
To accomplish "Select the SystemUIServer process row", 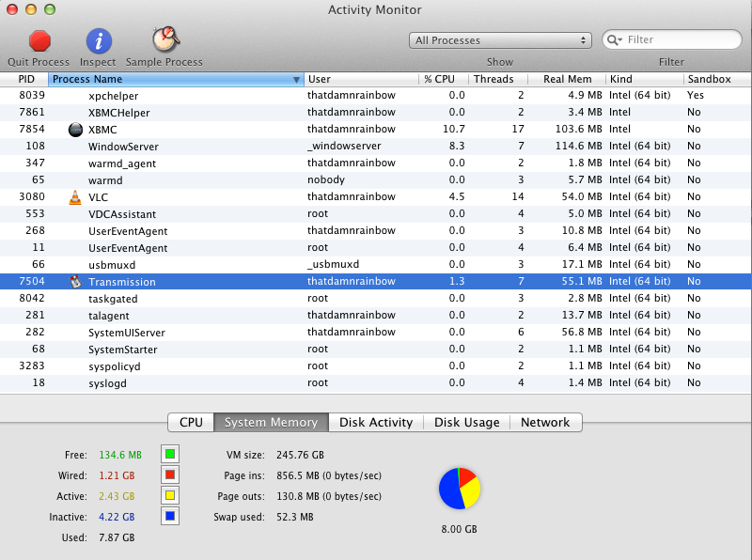I will click(376, 332).
